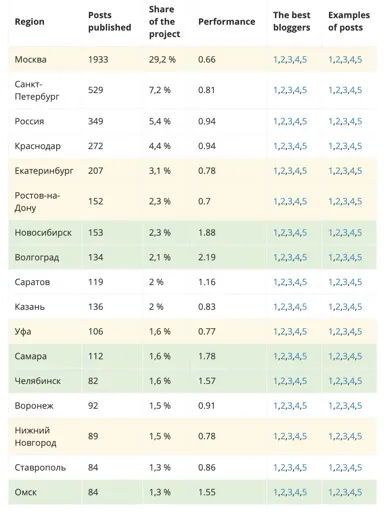Open examples of posts for Омск
The width and height of the screenshot is (384, 512).
coord(345,492)
